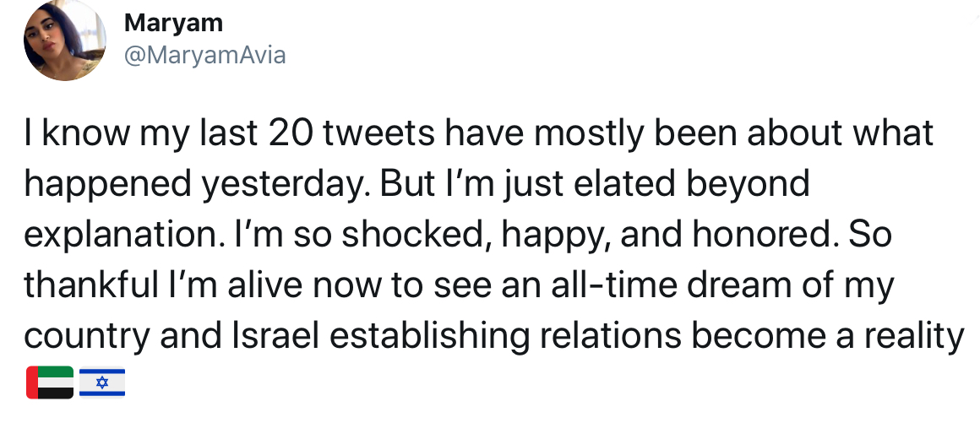This screenshot has height=423, width=980.
Task: Click the @MaryamAvia handle
Action: (205, 56)
